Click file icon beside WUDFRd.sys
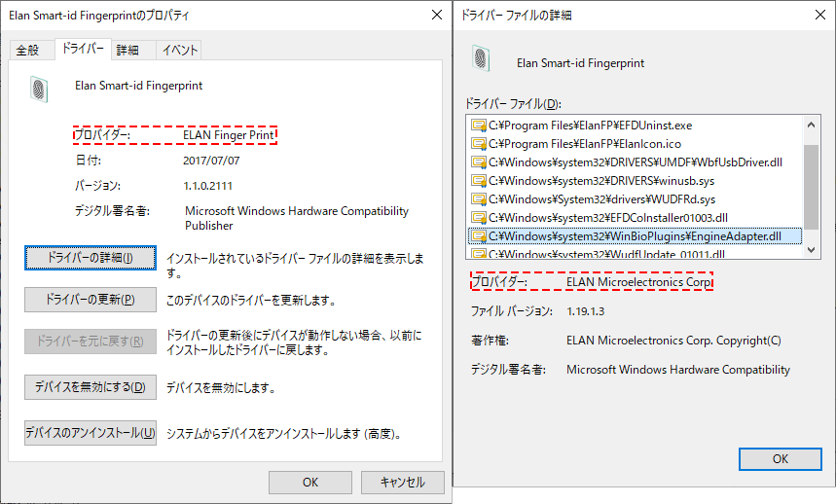 pyautogui.click(x=478, y=199)
